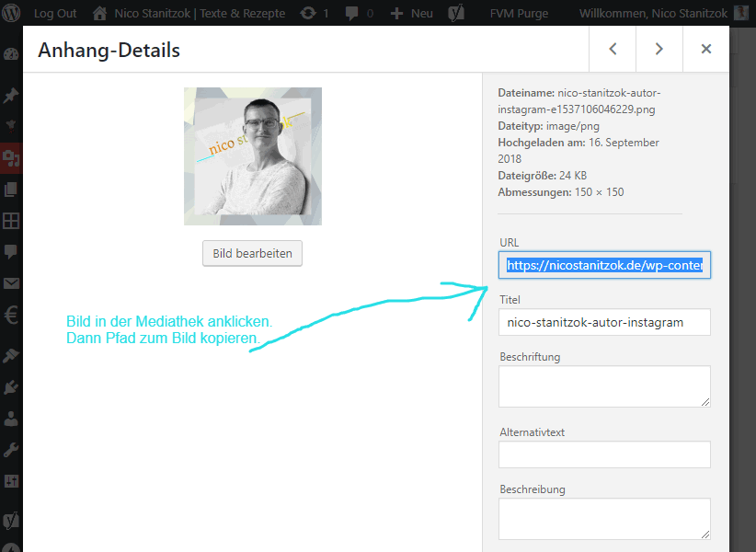
Task: Open Pages sidebar icon
Action: click(11, 190)
